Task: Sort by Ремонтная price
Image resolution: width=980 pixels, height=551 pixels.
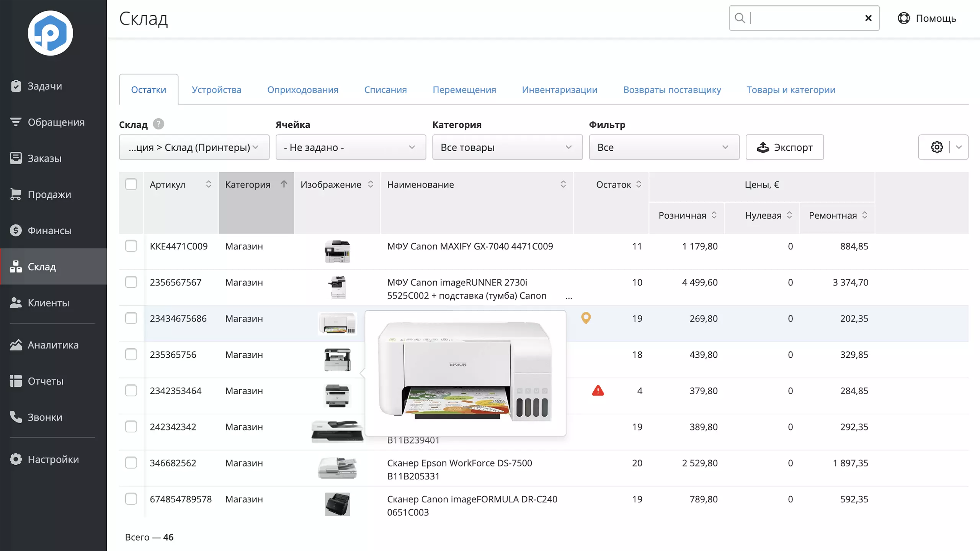Action: coord(865,215)
